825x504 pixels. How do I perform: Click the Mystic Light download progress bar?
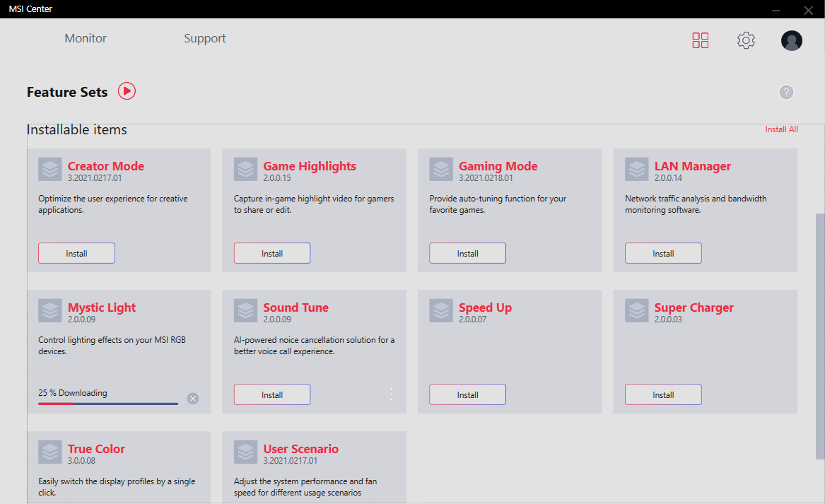tap(108, 404)
